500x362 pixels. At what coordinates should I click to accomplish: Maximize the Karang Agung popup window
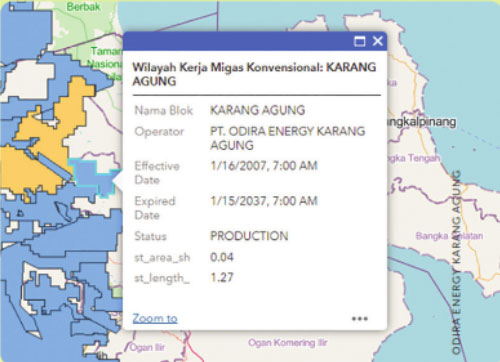click(x=359, y=42)
